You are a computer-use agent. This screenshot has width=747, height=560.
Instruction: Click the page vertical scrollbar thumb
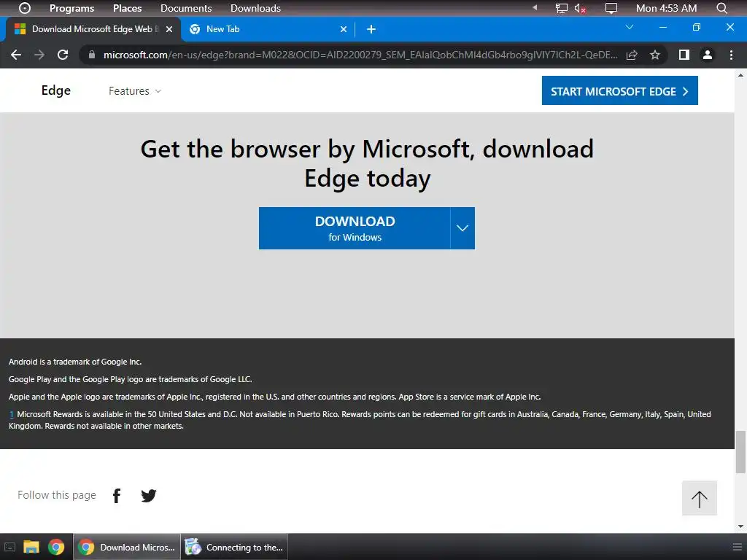click(x=740, y=452)
